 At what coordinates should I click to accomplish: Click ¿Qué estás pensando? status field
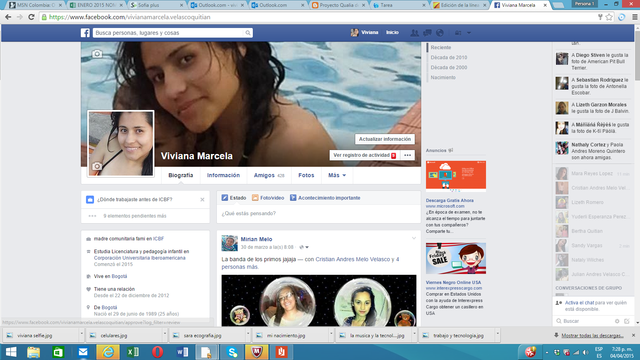[319, 213]
